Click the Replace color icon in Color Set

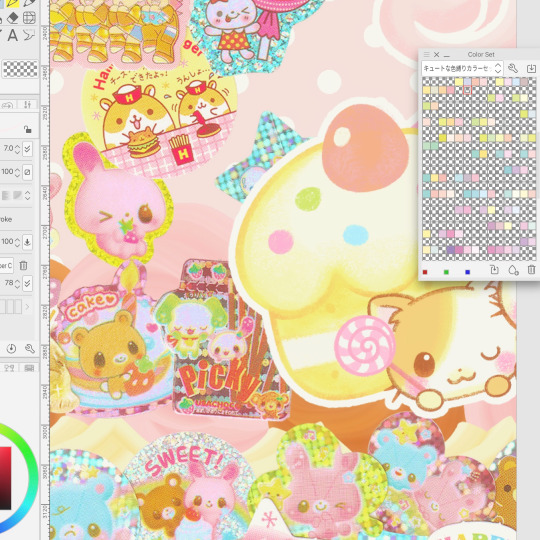tap(494, 270)
